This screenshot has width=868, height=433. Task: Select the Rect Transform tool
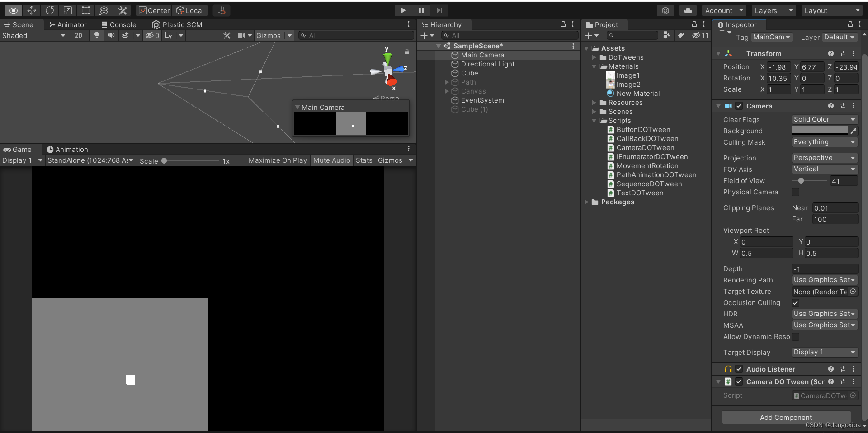point(86,10)
